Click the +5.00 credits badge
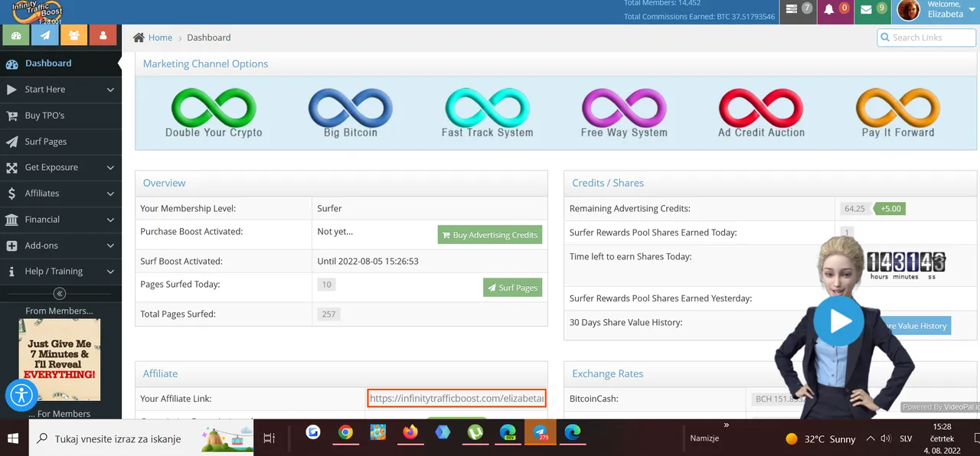The image size is (980, 456). coord(890,208)
